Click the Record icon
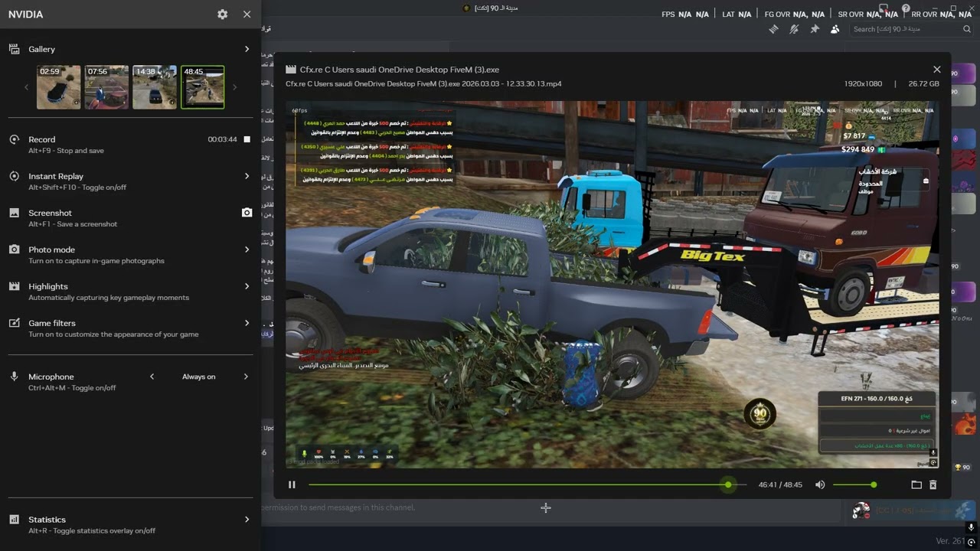The width and height of the screenshot is (980, 551). 14,139
